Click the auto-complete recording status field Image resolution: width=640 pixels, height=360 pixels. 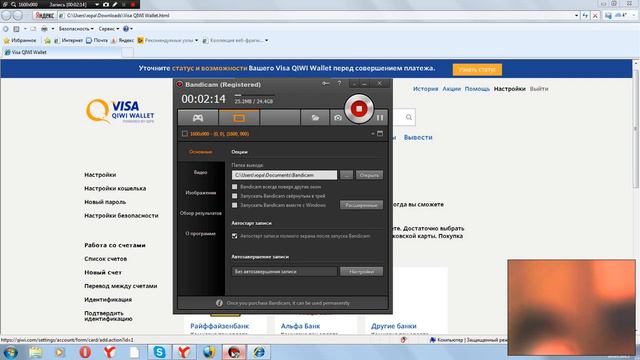click(x=284, y=271)
